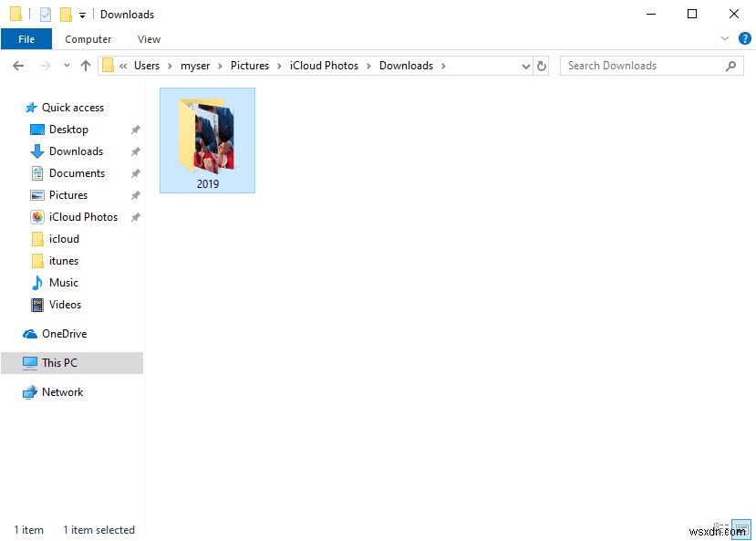Click the pin icon beside Downloads
756x541 pixels.
(x=136, y=151)
